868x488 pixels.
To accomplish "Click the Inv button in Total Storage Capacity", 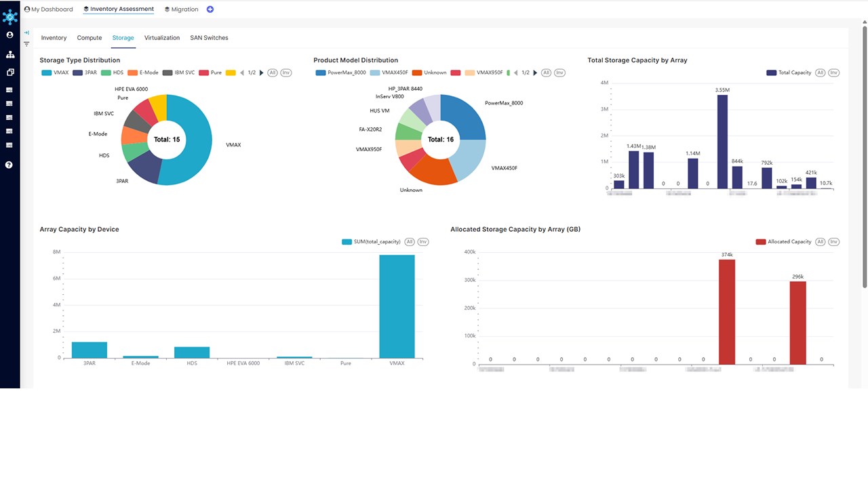I will 833,73.
